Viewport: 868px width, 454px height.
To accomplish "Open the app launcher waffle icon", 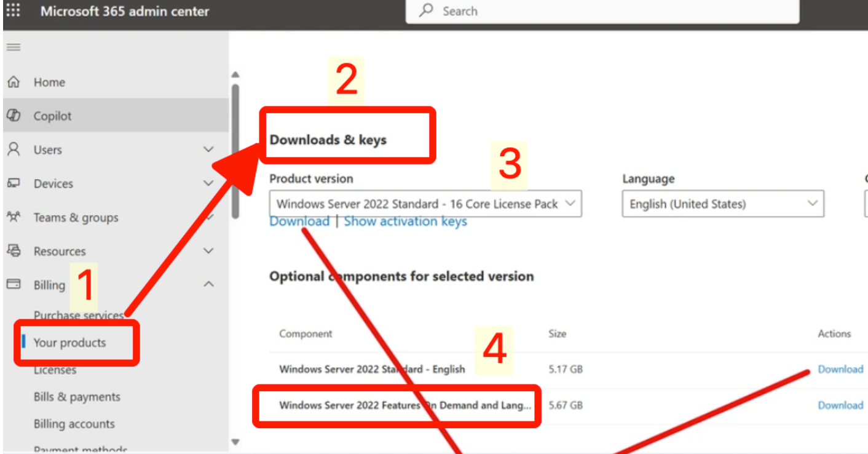I will pyautogui.click(x=13, y=10).
